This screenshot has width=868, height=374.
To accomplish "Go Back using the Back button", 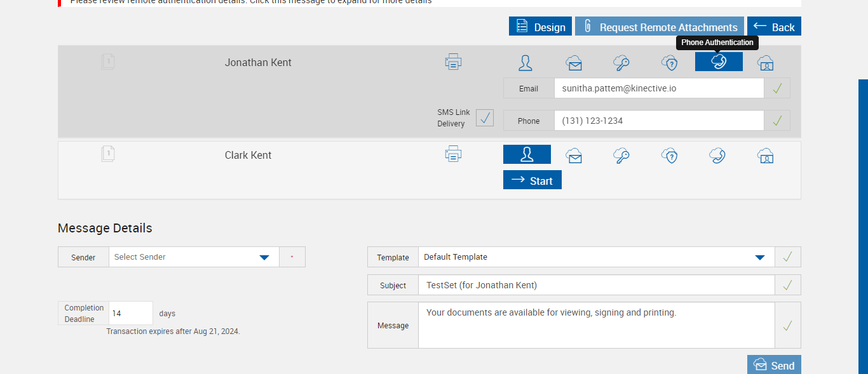I will click(x=774, y=27).
